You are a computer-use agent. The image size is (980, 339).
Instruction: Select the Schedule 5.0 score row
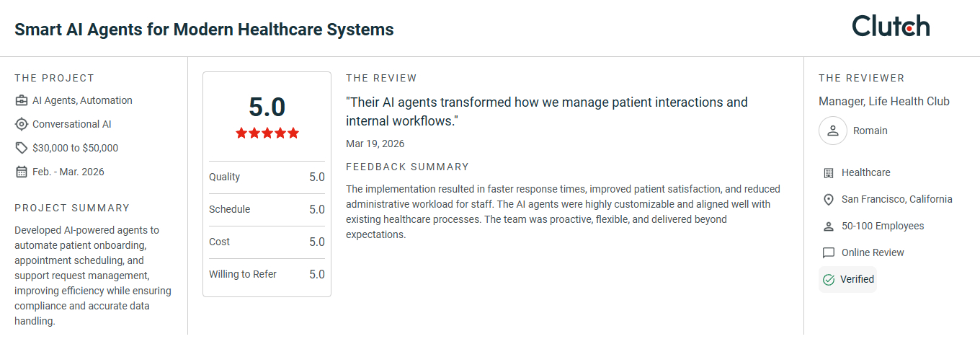pos(267,209)
